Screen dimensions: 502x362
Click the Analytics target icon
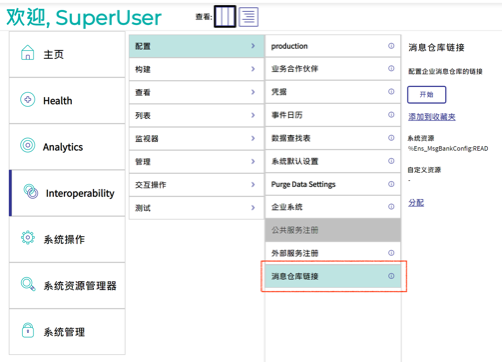tap(28, 145)
